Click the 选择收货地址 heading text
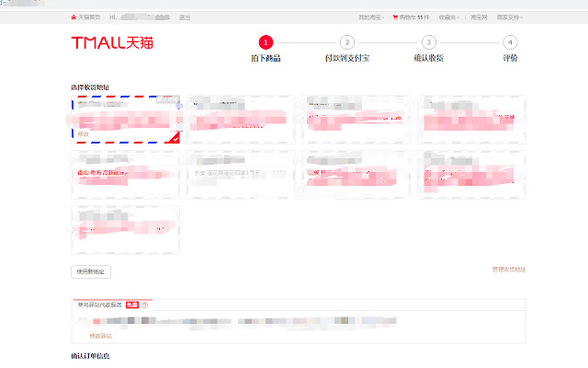The height and width of the screenshot is (368, 588). point(90,87)
